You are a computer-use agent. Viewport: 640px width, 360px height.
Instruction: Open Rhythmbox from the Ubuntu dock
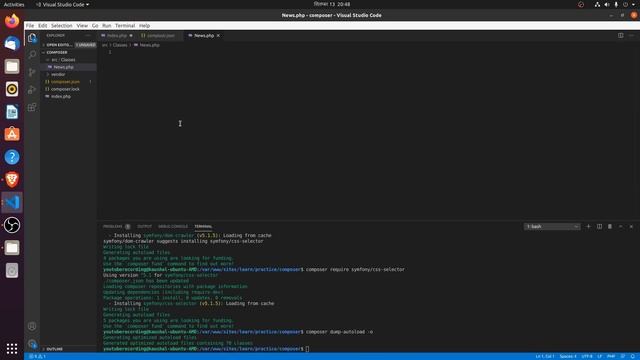12,89
